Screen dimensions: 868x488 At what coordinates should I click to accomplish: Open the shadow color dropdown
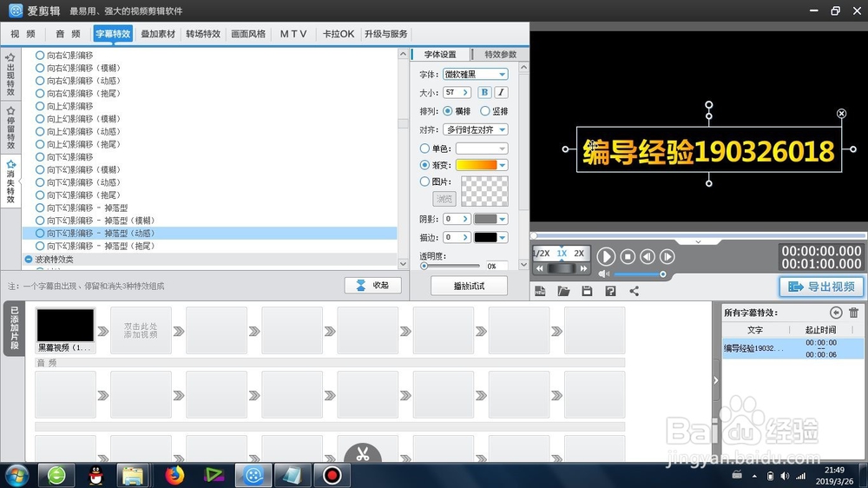pos(502,220)
